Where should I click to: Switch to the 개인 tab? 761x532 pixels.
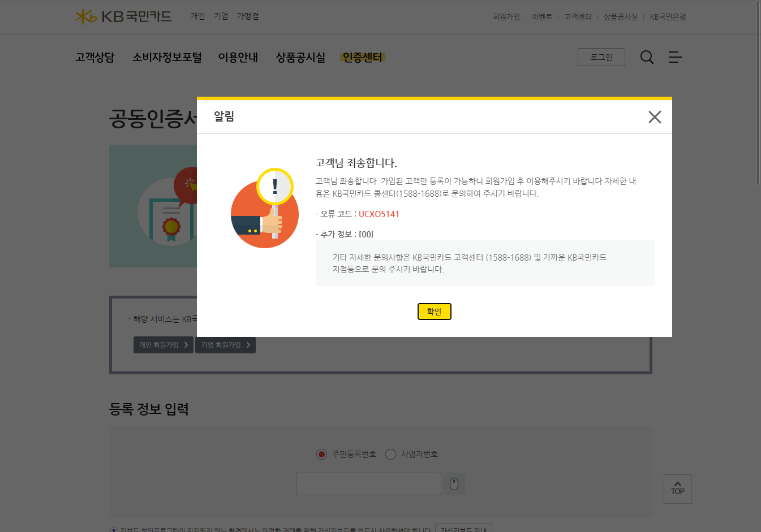[x=197, y=16]
